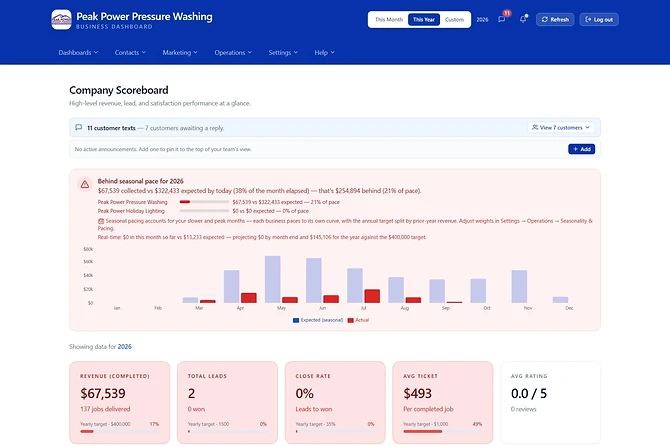Image resolution: width=670 pixels, height=447 pixels.
Task: Click the Refresh button
Action: [555, 20]
